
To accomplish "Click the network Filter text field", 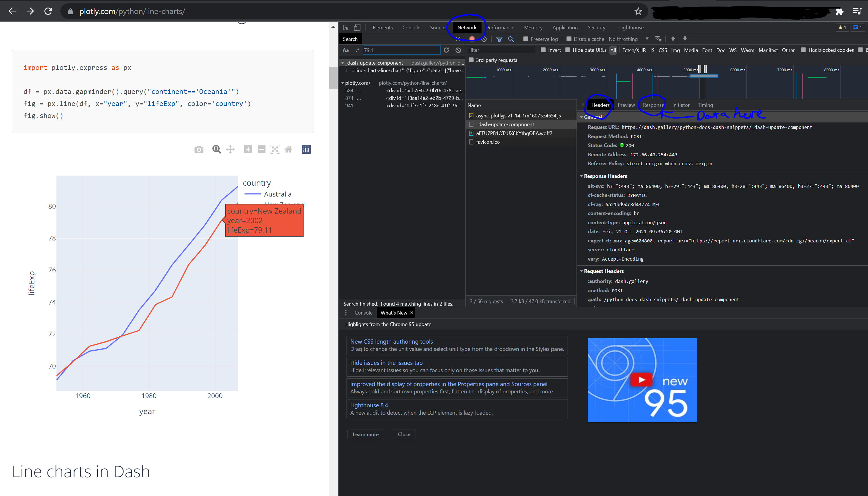I will 501,50.
